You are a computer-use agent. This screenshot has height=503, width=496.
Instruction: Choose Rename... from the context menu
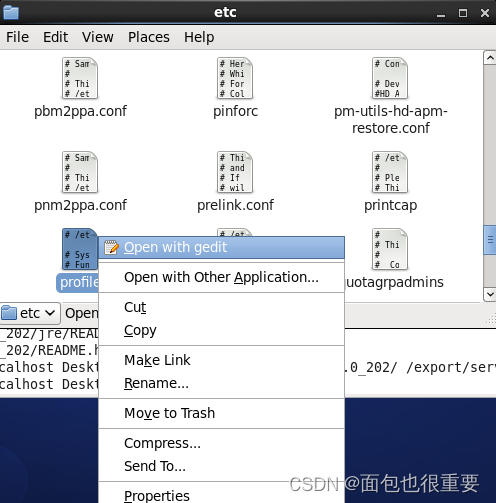221,383
